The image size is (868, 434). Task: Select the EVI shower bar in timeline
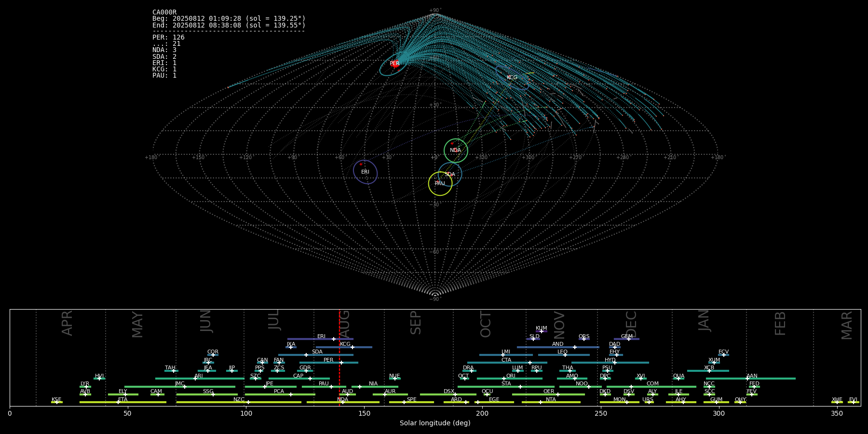coord(854,402)
